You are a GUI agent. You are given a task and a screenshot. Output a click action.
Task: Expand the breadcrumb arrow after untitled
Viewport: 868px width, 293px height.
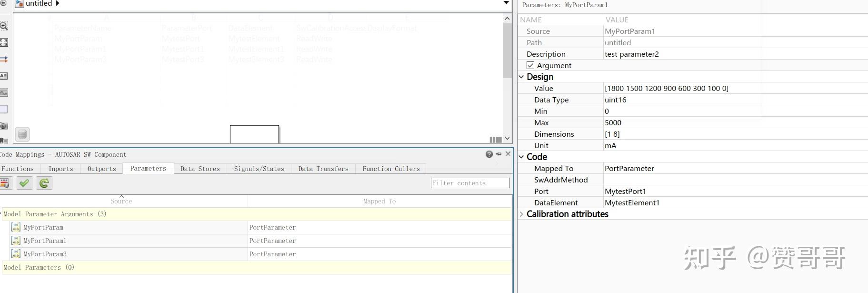58,3
